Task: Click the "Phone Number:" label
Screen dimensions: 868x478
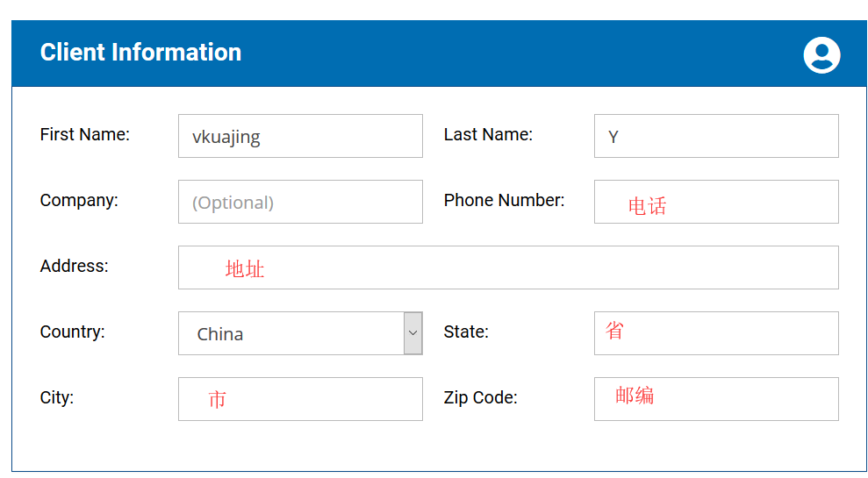Action: [504, 200]
